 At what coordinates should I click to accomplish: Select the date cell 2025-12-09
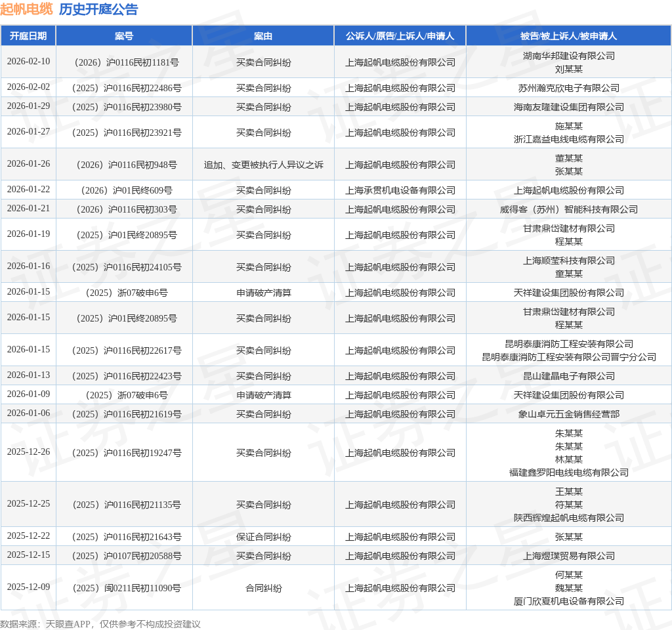point(28,587)
